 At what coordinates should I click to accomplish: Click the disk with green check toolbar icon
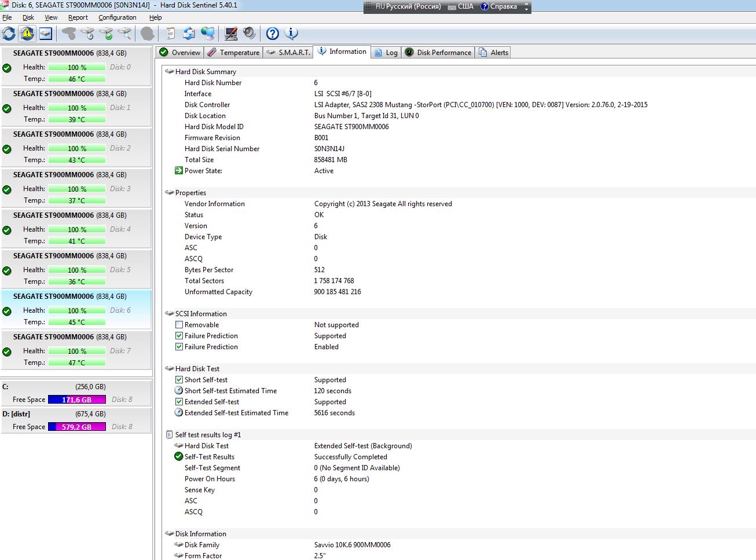(106, 34)
